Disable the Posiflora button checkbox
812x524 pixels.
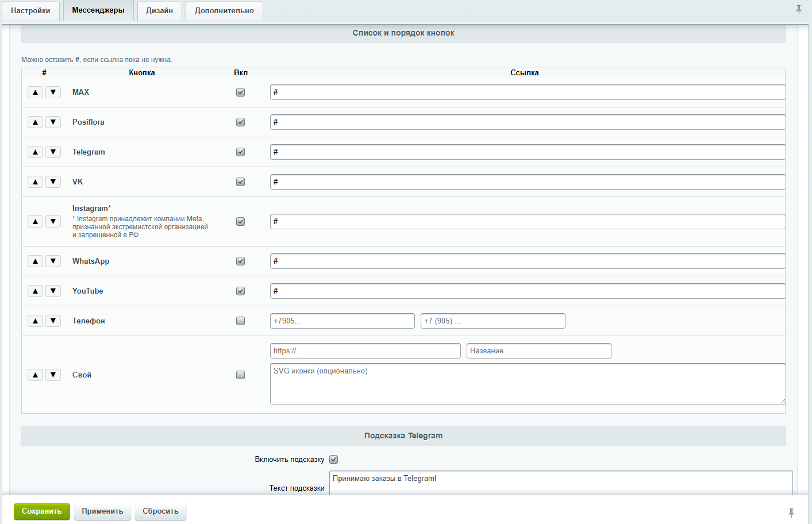pyautogui.click(x=241, y=122)
